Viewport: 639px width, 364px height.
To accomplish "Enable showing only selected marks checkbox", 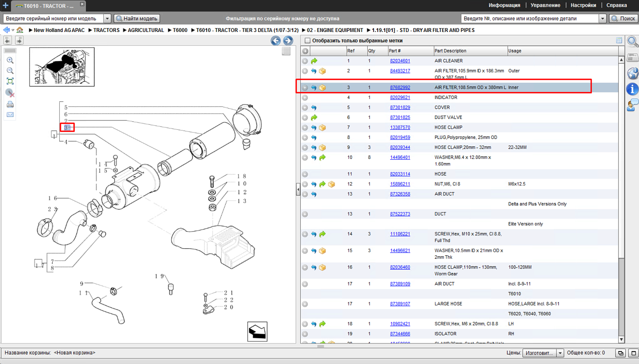I will [308, 40].
